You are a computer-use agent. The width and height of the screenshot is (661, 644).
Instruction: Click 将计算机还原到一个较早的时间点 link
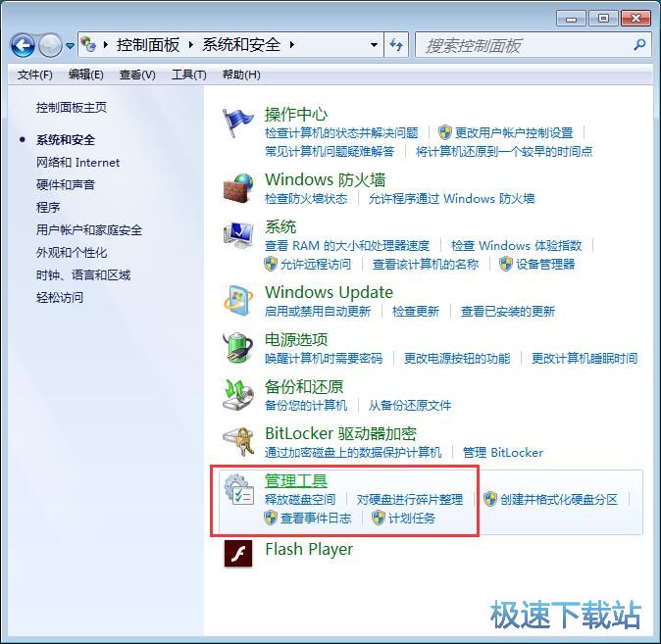(504, 151)
